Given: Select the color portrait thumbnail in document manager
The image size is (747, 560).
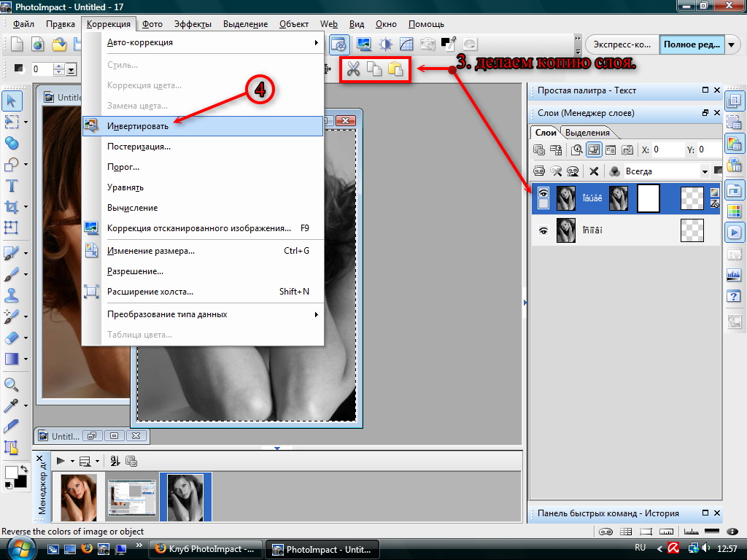Looking at the screenshot, I should coord(79,497).
